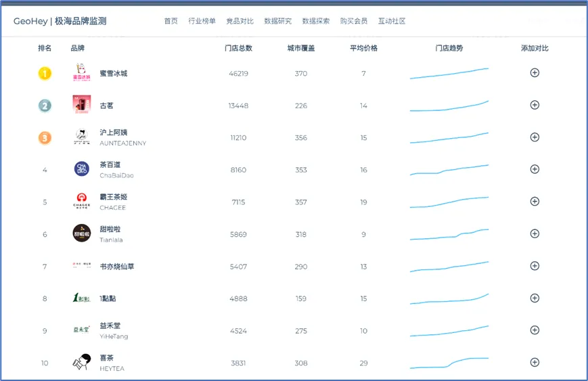Add 甜啦啦 to comparison with plus icon
The width and height of the screenshot is (588, 381).
pyautogui.click(x=535, y=233)
